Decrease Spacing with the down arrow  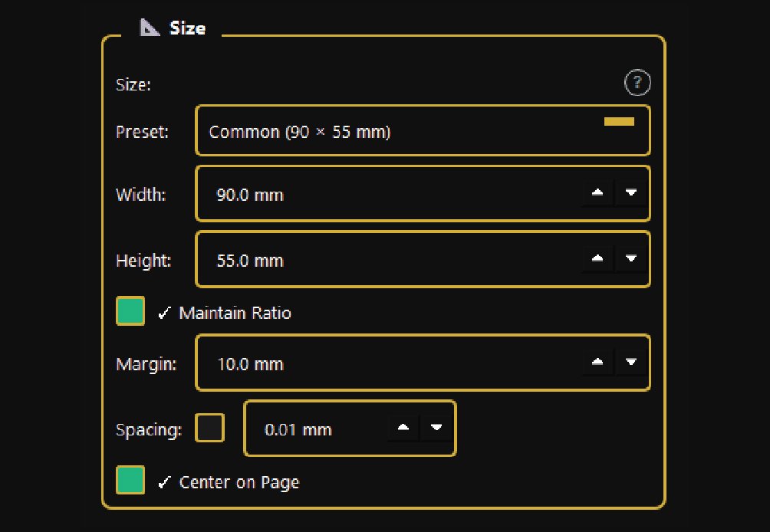point(436,428)
